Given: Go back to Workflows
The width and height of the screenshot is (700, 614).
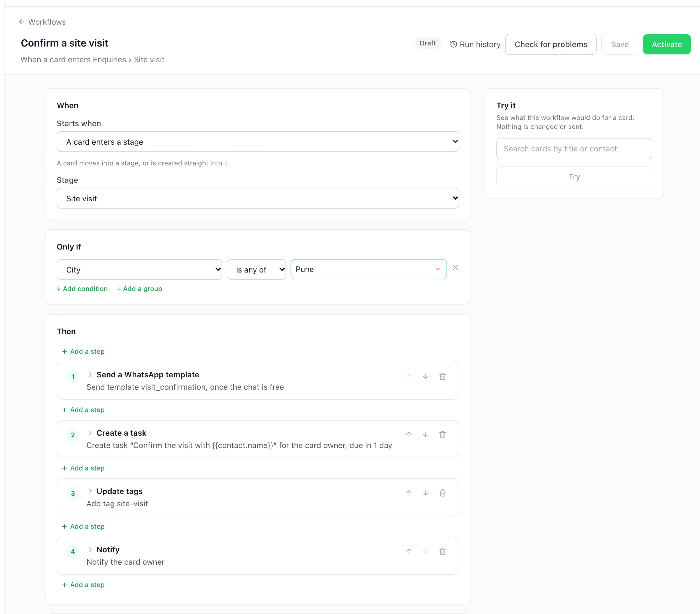Looking at the screenshot, I should 42,22.
